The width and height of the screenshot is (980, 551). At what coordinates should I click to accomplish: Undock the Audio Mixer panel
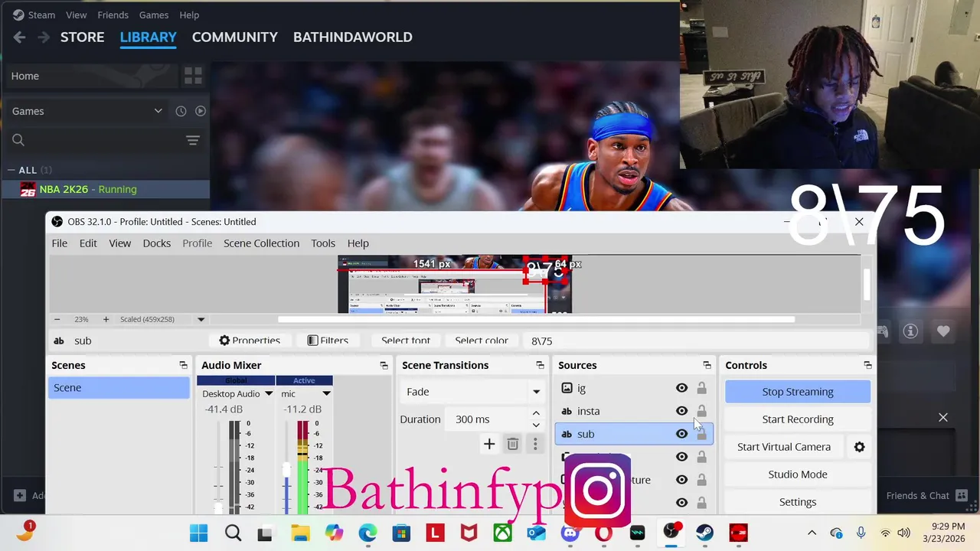tap(384, 365)
